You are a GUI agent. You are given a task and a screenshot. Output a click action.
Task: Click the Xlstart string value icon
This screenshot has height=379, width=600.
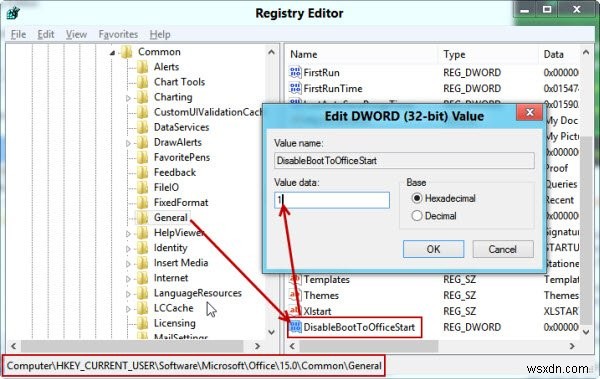(295, 311)
